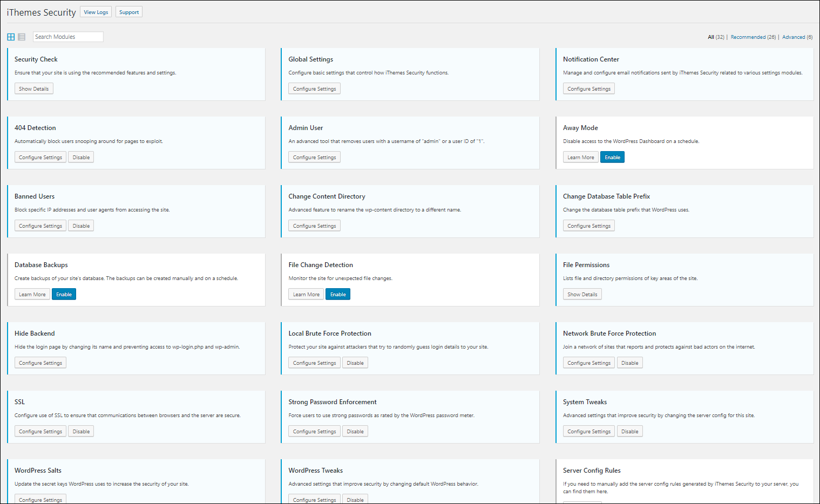This screenshot has width=820, height=504.
Task: Select the Security Check card title
Action: pos(36,59)
